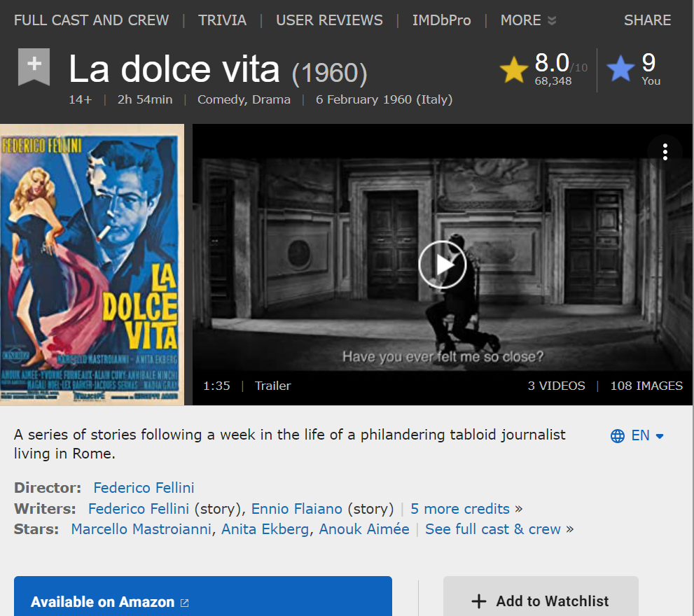This screenshot has width=694, height=616.
Task: Open FULL CAST AND CREW tab
Action: coord(91,20)
